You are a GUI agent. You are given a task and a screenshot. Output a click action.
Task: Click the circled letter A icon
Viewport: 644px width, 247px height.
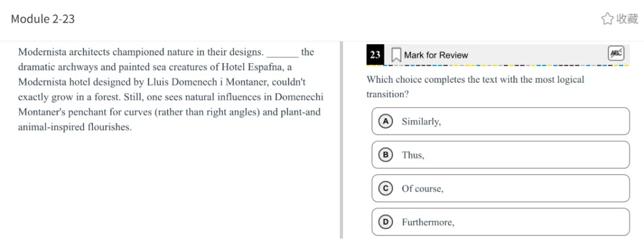(386, 121)
